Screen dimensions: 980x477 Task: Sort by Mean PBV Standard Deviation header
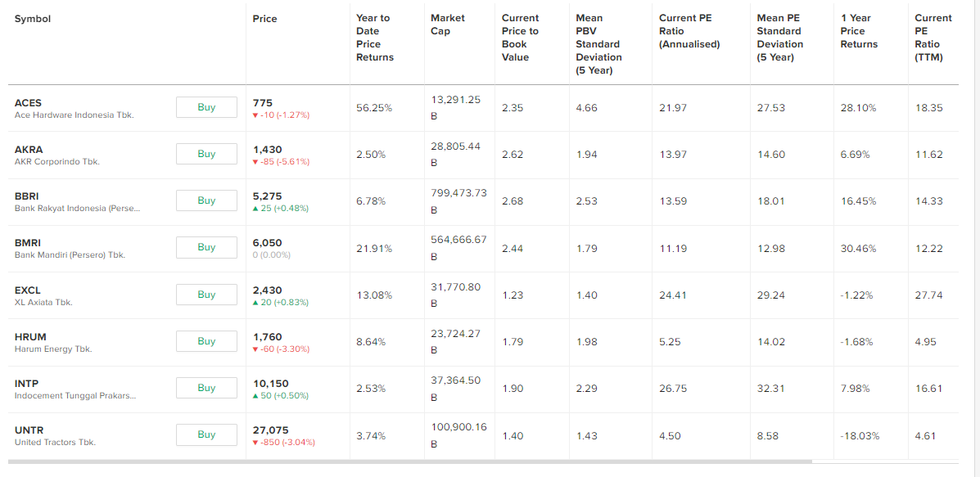tap(598, 44)
